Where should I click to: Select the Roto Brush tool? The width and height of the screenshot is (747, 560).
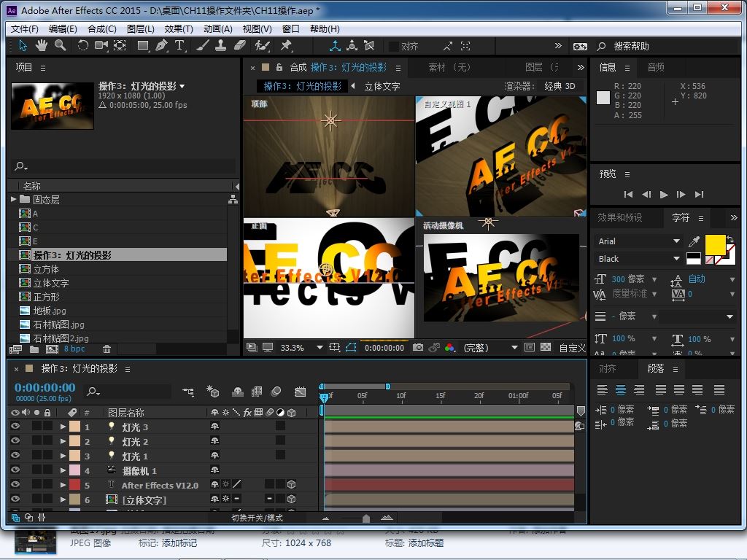(262, 46)
